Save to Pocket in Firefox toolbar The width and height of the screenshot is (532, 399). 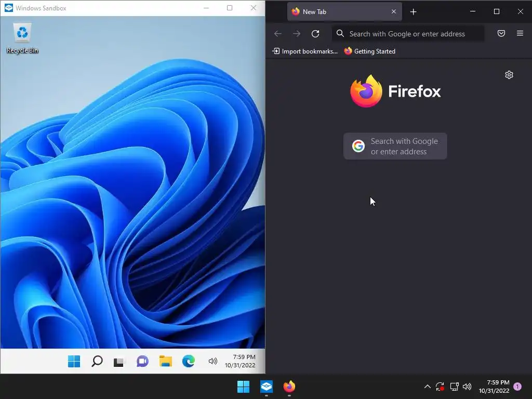coord(501,33)
